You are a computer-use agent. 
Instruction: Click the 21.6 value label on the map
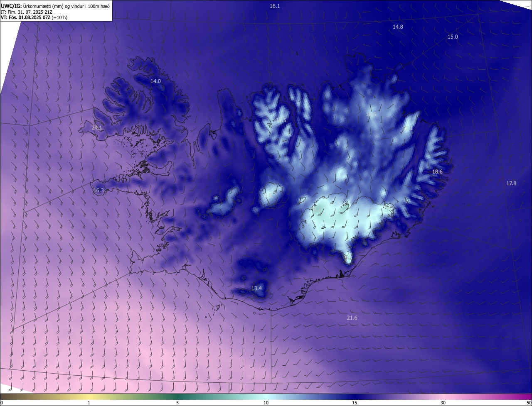[352, 318]
